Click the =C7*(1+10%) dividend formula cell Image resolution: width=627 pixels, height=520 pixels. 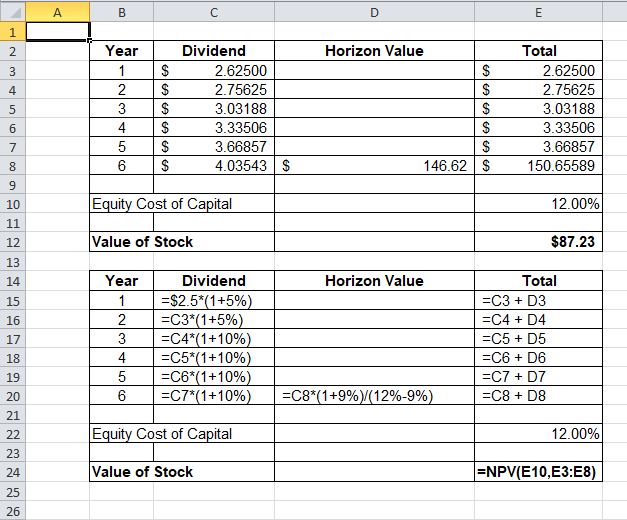pos(214,396)
